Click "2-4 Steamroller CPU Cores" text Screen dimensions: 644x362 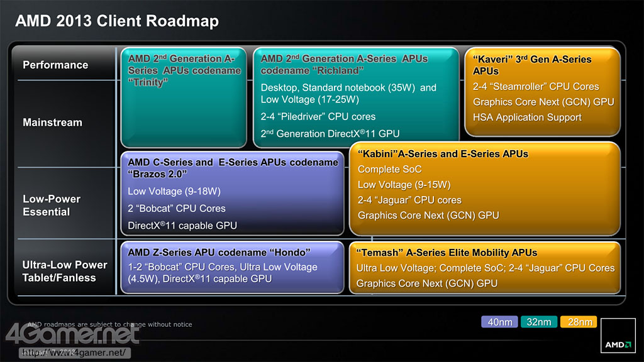536,87
